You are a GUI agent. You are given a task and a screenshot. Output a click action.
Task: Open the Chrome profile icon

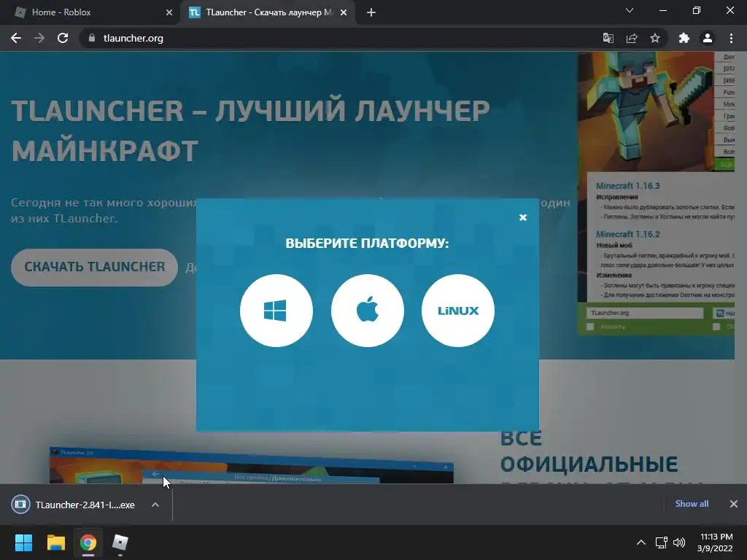pos(708,38)
